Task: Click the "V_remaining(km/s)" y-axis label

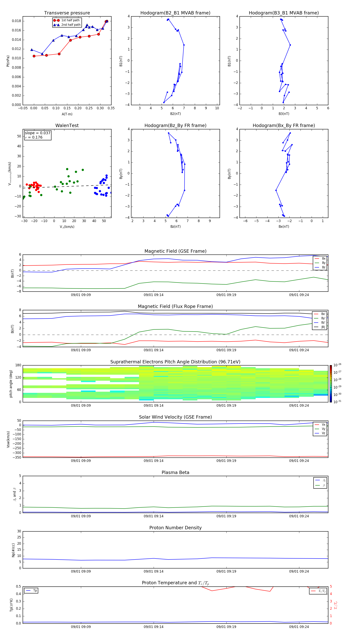Action: 10,173
